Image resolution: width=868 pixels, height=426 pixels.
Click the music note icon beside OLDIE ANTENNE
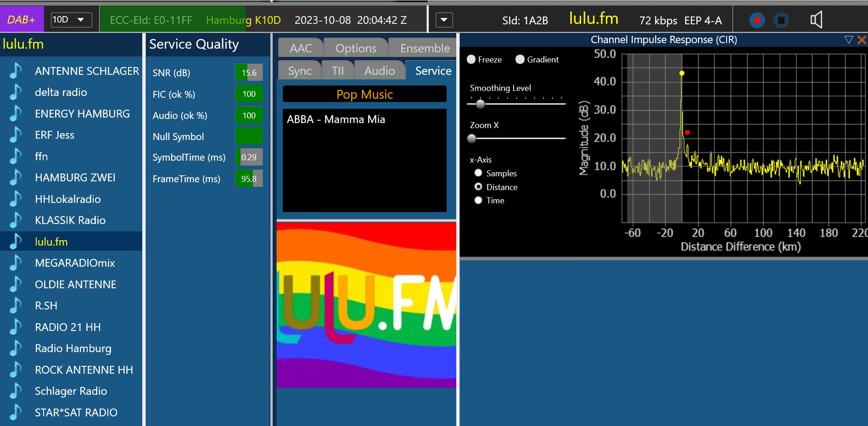click(x=16, y=284)
